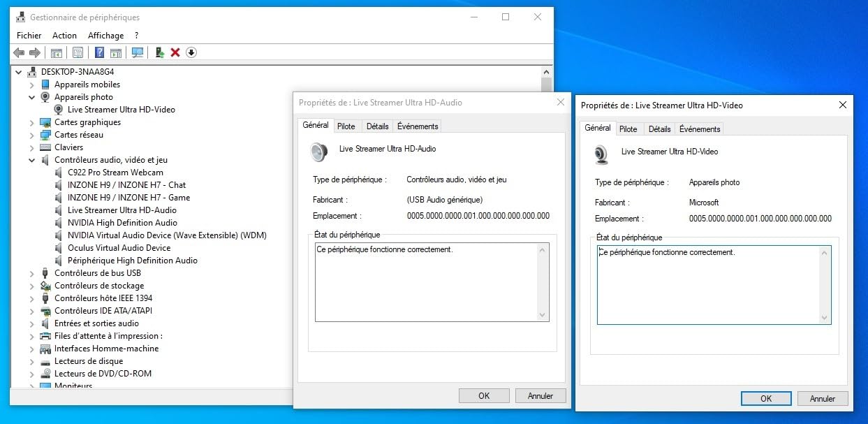Click the printer icon for Files d'attente à l'impression
Screen dimensions: 868x424
pyautogui.click(x=45, y=336)
